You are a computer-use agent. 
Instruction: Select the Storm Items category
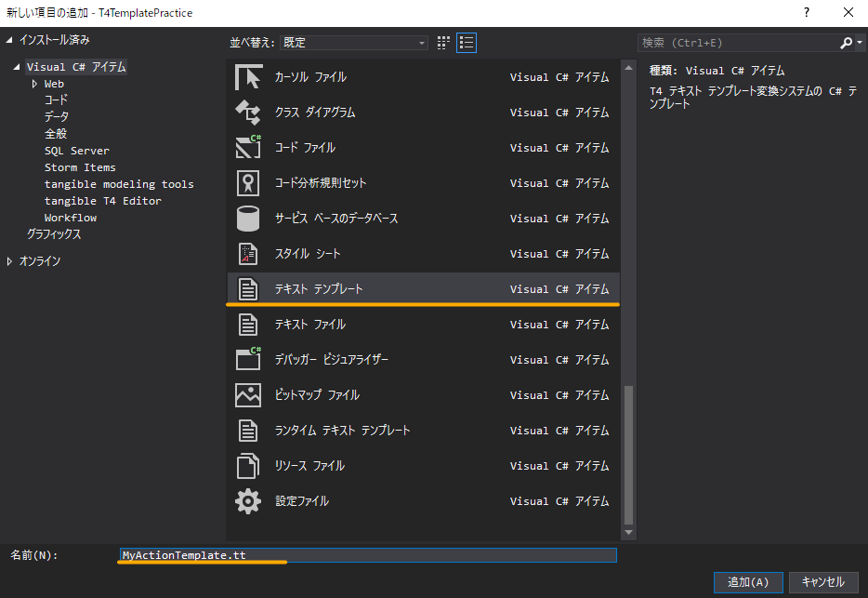tap(80, 167)
